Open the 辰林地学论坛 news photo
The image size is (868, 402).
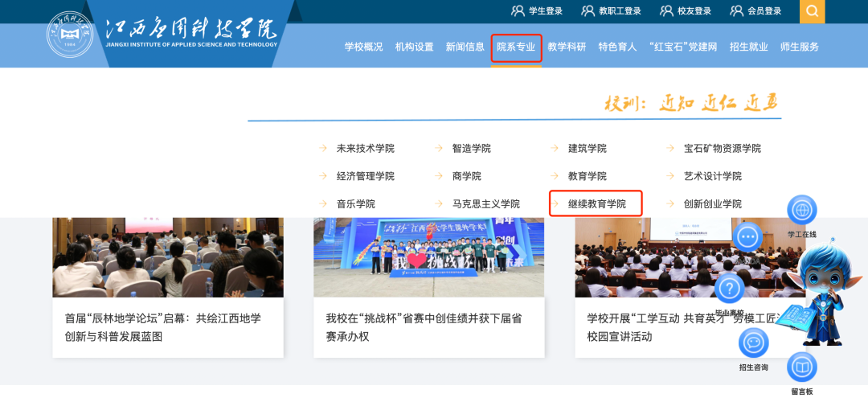(x=168, y=257)
